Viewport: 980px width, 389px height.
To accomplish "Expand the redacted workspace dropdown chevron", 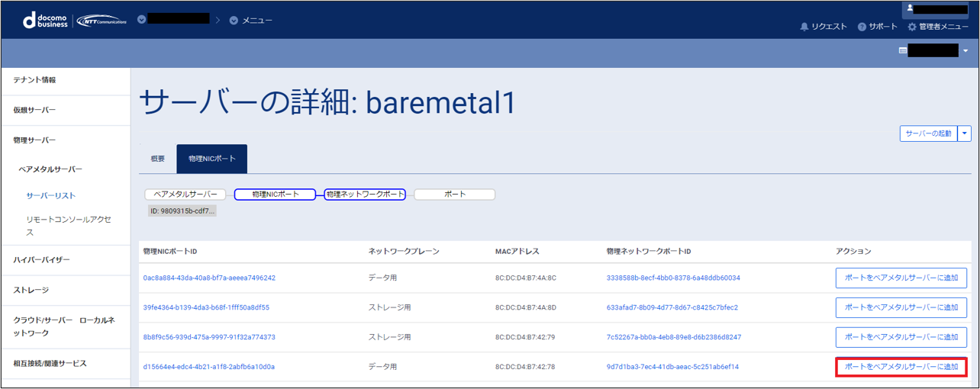I will point(142,19).
